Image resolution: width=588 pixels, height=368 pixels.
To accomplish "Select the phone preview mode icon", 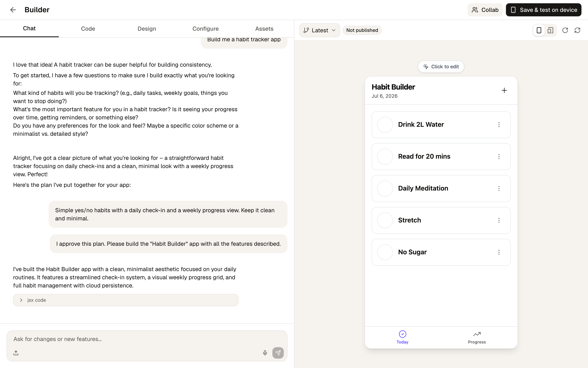I will [539, 30].
